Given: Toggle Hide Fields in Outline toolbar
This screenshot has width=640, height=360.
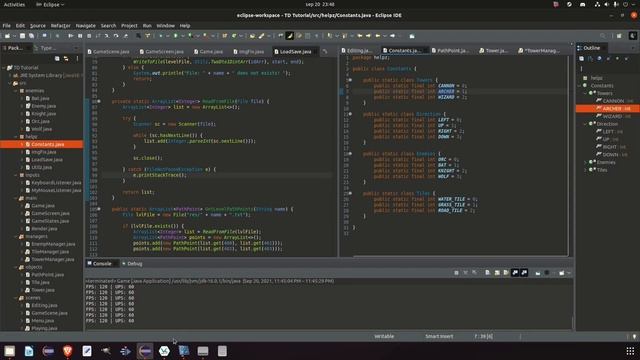Looking at the screenshot, I should (x=599, y=59).
